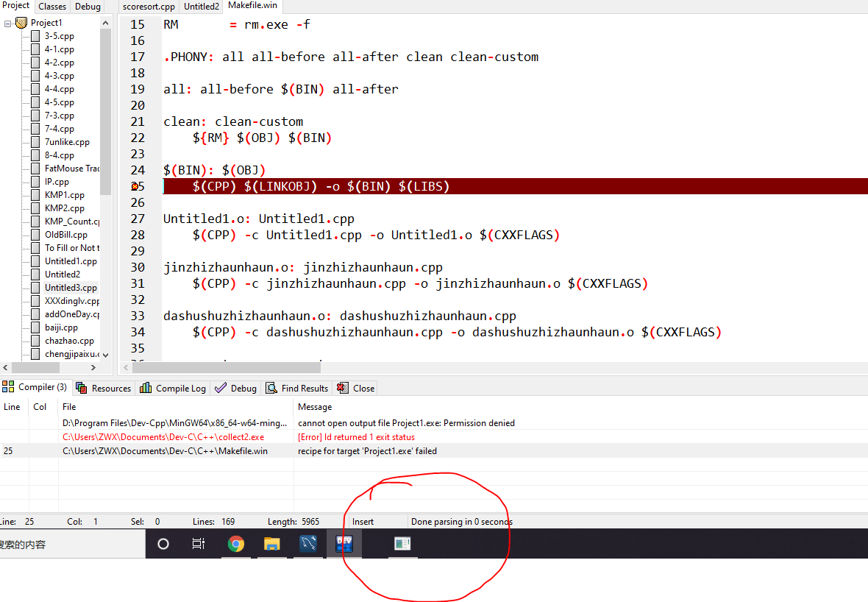This screenshot has height=602, width=868.
Task: Open Google Chrome from the taskbar
Action: click(x=235, y=544)
